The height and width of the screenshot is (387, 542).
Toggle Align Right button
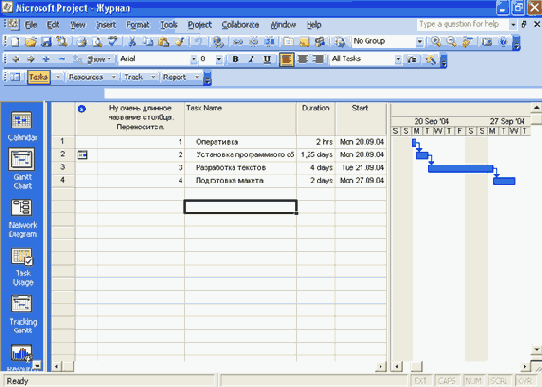click(318, 59)
